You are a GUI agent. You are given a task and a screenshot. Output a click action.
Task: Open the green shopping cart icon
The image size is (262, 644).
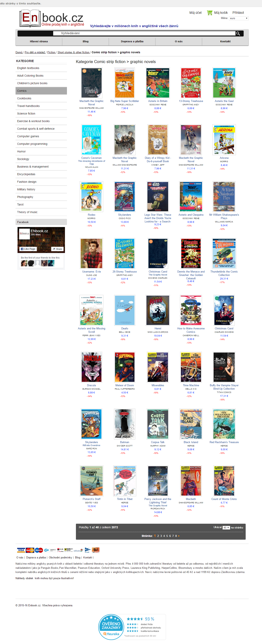tap(210, 13)
